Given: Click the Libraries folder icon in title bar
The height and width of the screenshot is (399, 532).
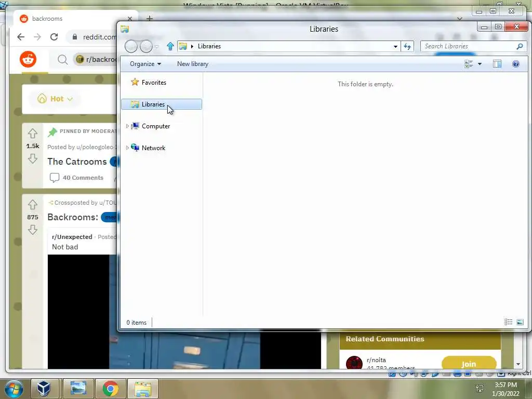Looking at the screenshot, I should [125, 29].
